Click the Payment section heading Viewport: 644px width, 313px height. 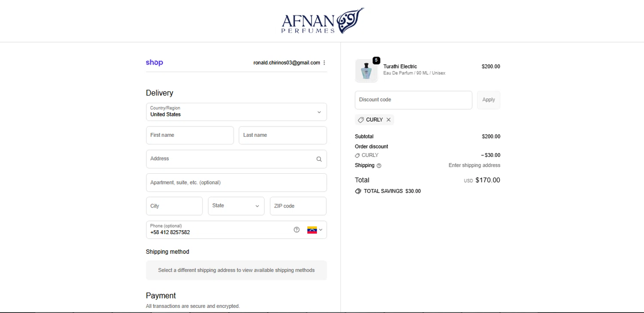161,296
